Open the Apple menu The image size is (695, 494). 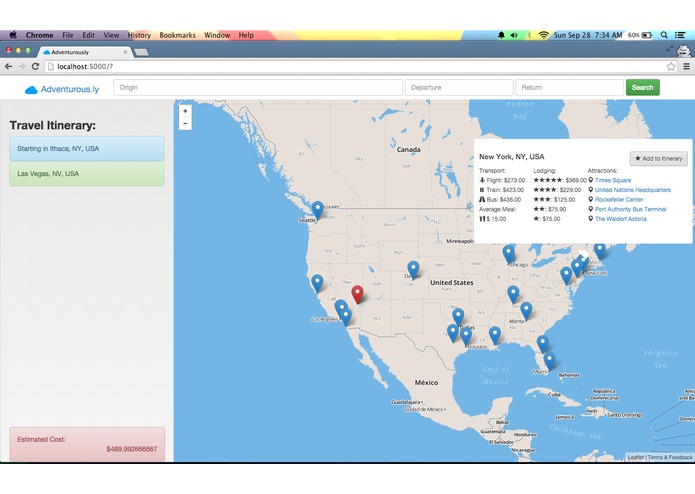[x=13, y=35]
